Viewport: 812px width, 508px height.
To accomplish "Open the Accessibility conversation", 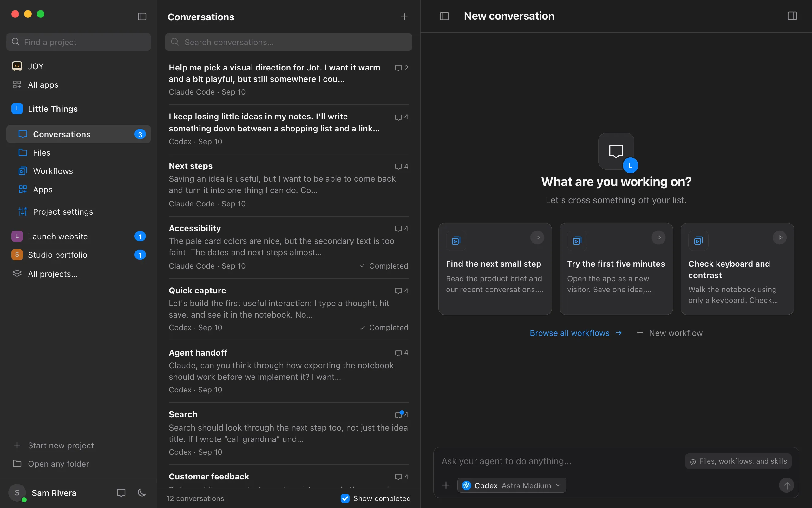I will [289, 247].
